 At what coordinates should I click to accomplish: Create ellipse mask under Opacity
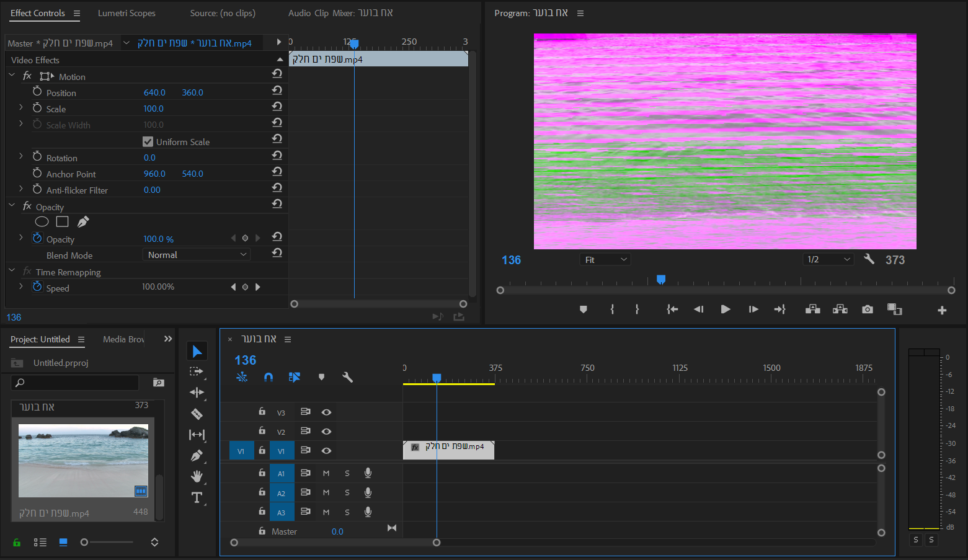pos(42,222)
